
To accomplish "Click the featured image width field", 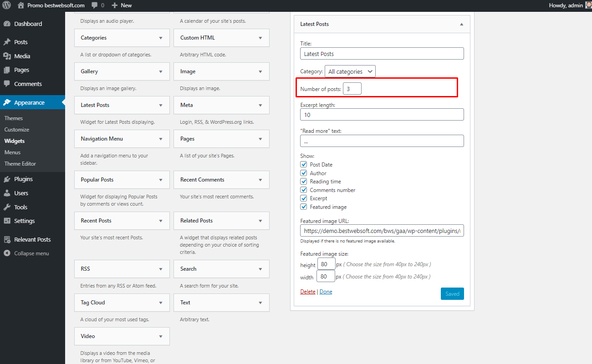I will tap(326, 276).
